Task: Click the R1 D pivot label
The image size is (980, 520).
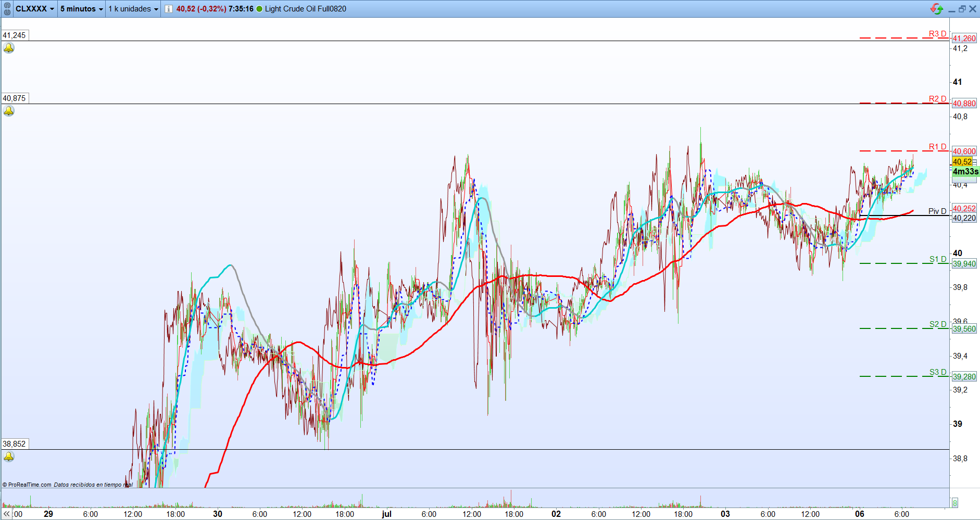Action: pos(937,147)
